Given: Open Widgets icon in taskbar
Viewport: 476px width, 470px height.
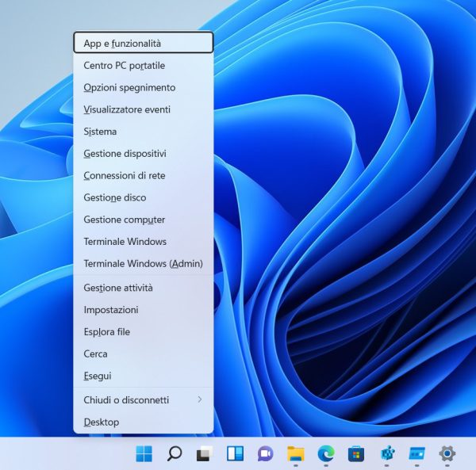Looking at the screenshot, I should click(x=235, y=453).
